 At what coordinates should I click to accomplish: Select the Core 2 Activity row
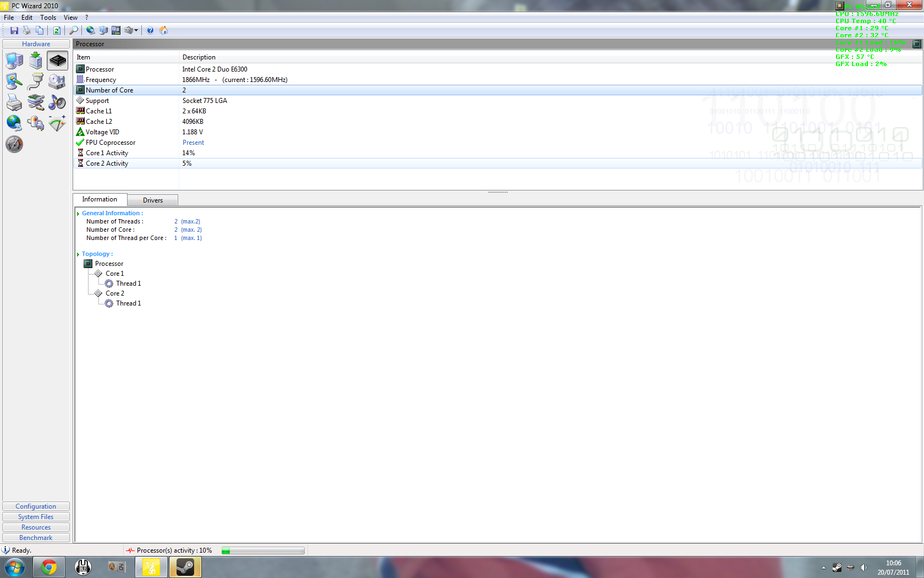point(498,163)
